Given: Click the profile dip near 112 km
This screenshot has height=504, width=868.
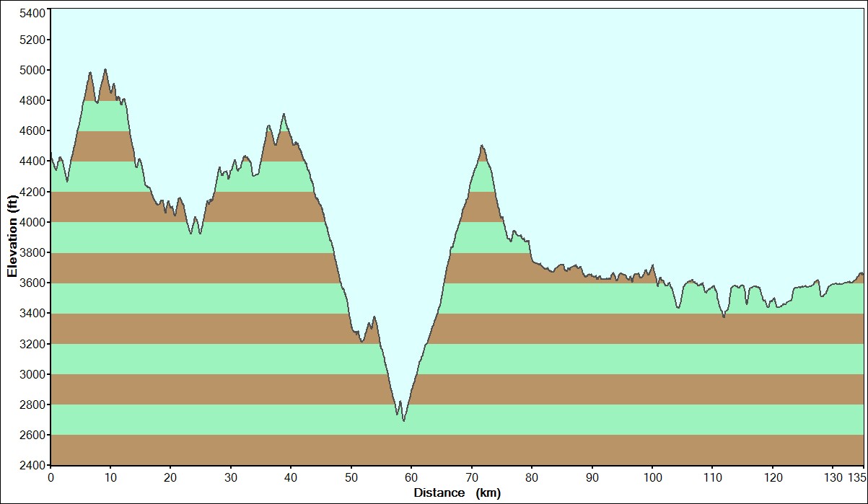Looking at the screenshot, I should pyautogui.click(x=724, y=317).
